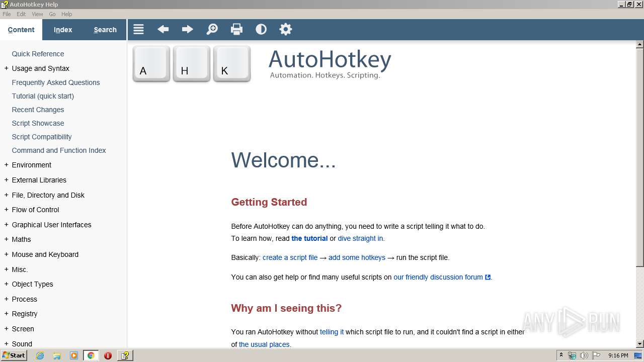Go back with the left arrow icon
Image resolution: width=644 pixels, height=362 pixels.
tap(163, 29)
